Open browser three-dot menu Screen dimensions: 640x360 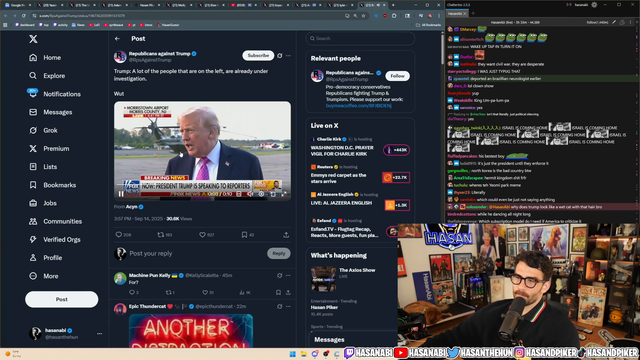click(439, 16)
